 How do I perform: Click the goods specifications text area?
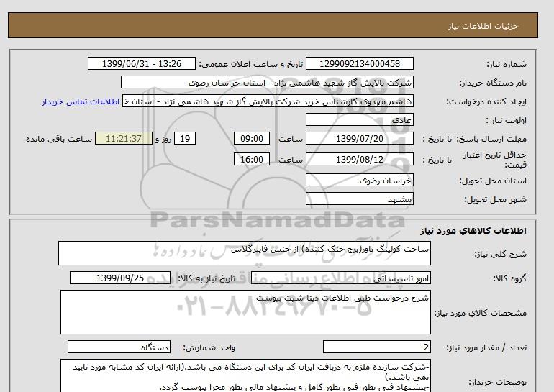(x=244, y=311)
